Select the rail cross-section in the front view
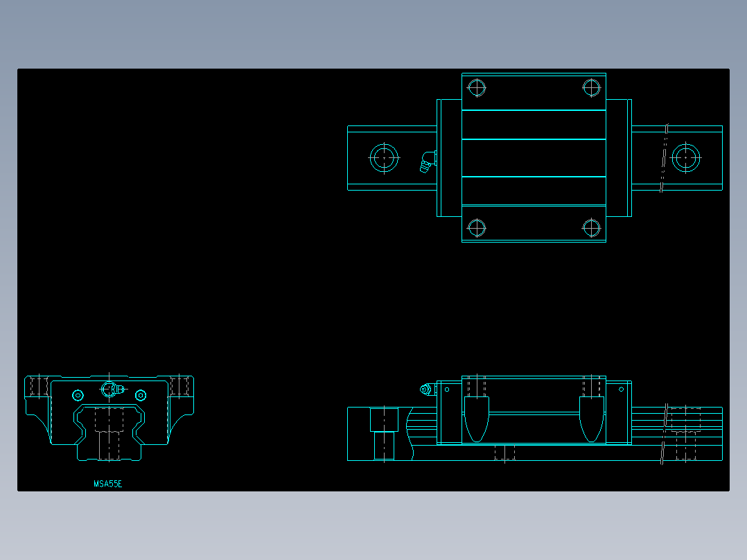 [x=107, y=433]
